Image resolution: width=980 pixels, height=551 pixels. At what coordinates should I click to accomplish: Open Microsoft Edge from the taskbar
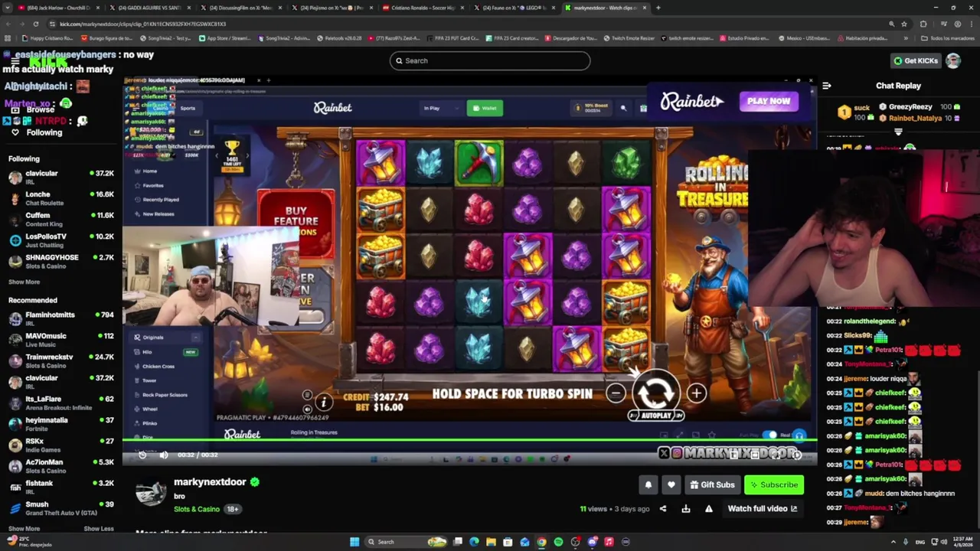tap(474, 542)
